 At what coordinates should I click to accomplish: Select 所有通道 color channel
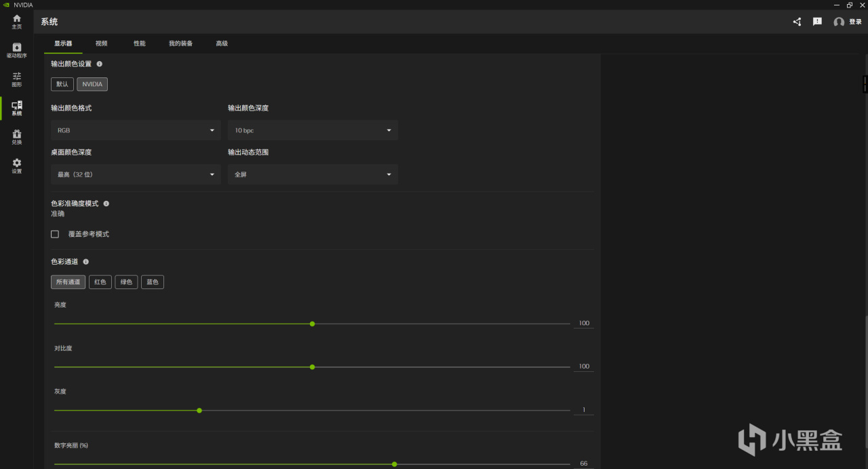(68, 282)
